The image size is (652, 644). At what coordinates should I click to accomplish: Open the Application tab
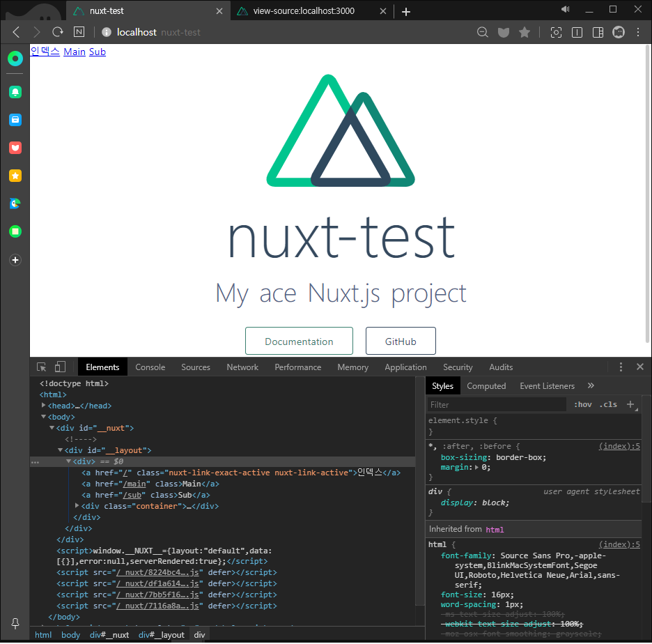(x=405, y=367)
